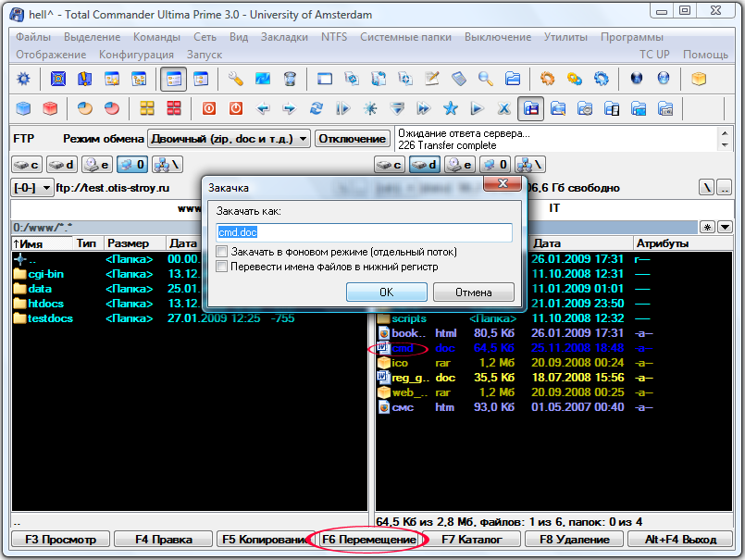Click F7 Каталог button
This screenshot has height=560, width=745.
pos(472,539)
